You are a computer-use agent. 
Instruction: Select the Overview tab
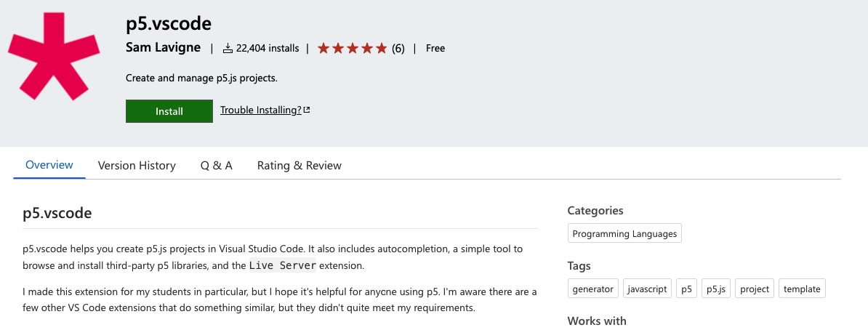click(x=49, y=165)
